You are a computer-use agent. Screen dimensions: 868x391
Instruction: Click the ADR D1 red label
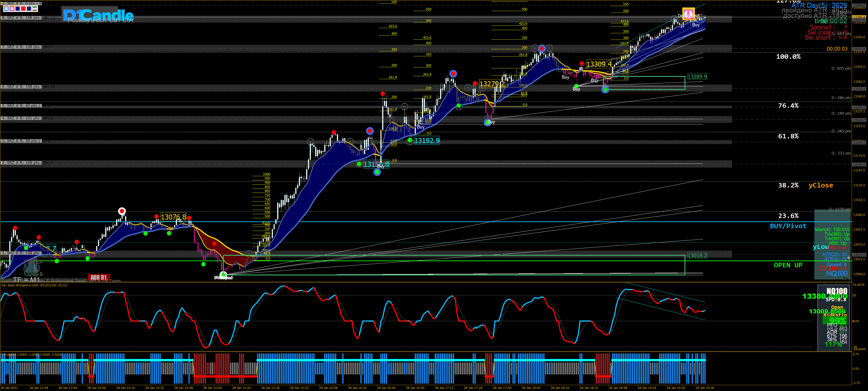98,277
